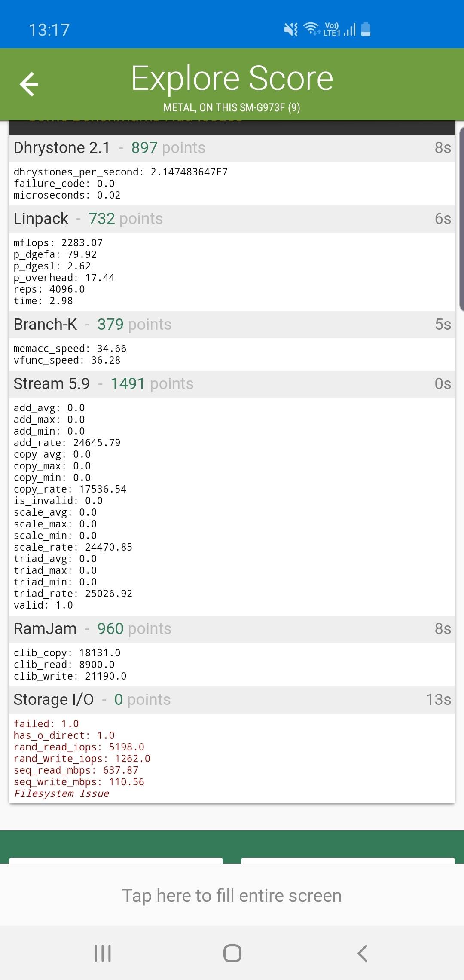Tap the seq_read_mbps: 637.87 line
The height and width of the screenshot is (980, 464).
pyautogui.click(x=76, y=770)
